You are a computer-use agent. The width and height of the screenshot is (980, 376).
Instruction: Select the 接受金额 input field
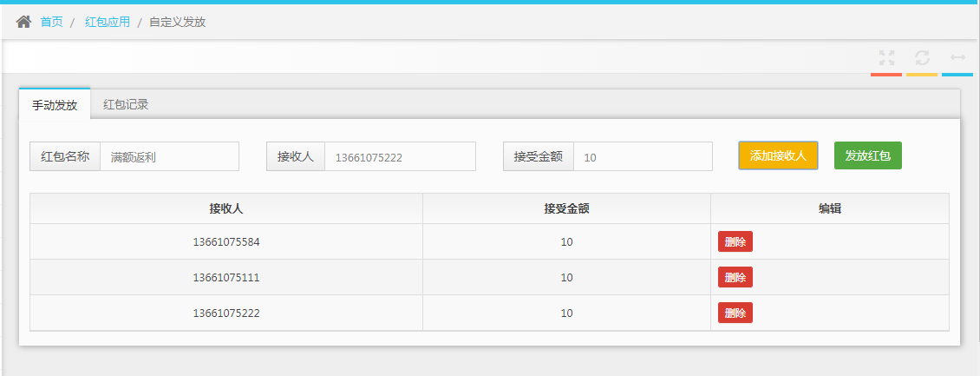point(643,157)
